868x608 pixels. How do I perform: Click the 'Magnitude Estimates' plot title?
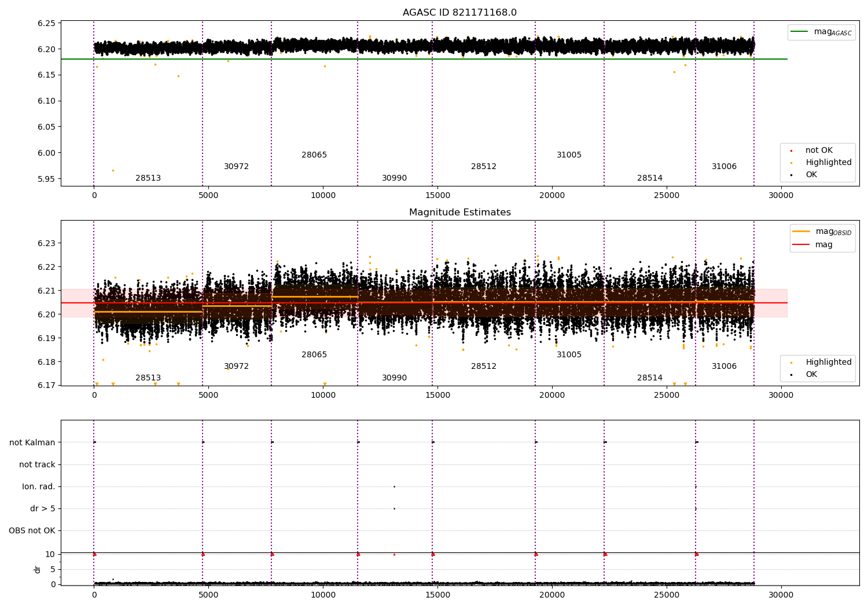[x=459, y=213]
